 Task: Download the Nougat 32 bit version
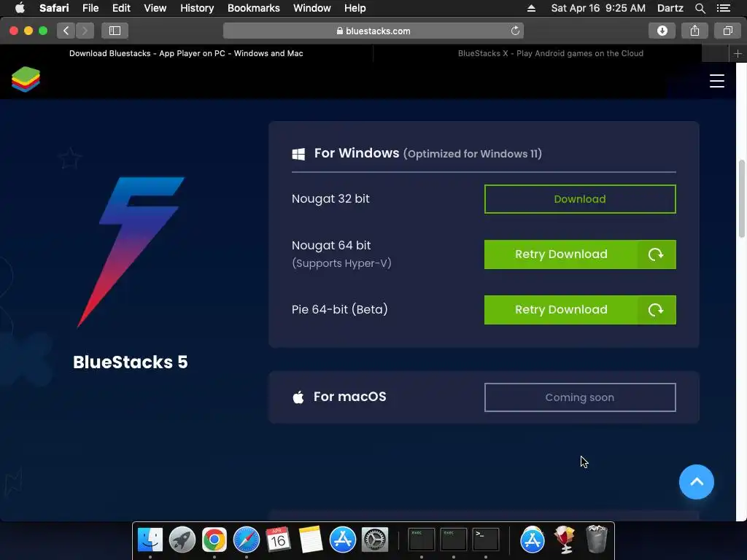(580, 199)
